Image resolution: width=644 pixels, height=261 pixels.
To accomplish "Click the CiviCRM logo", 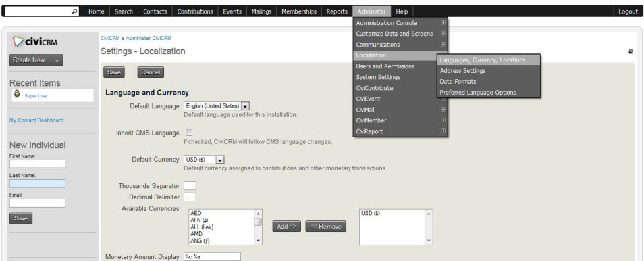I will (35, 41).
